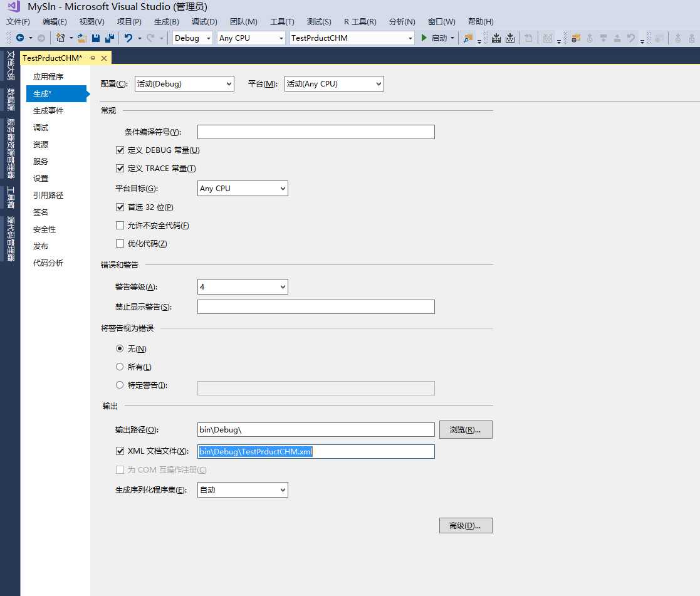Screen dimensions: 700x596
Task: Click the New Project toolbar icon
Action: tap(60, 38)
